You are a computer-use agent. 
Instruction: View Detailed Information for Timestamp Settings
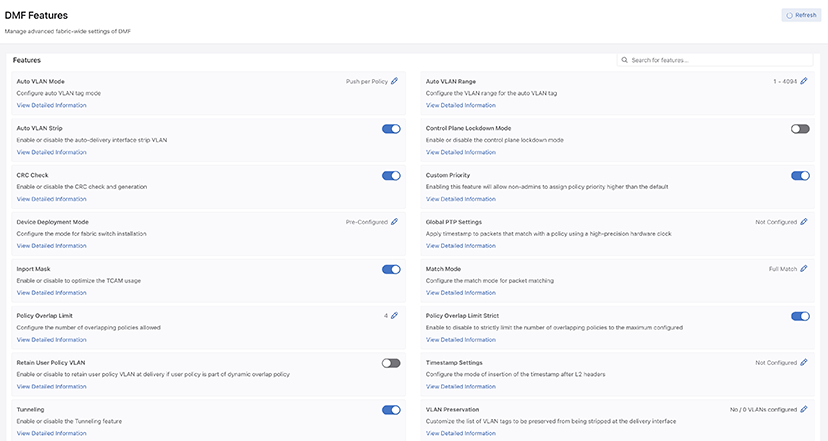pos(460,387)
